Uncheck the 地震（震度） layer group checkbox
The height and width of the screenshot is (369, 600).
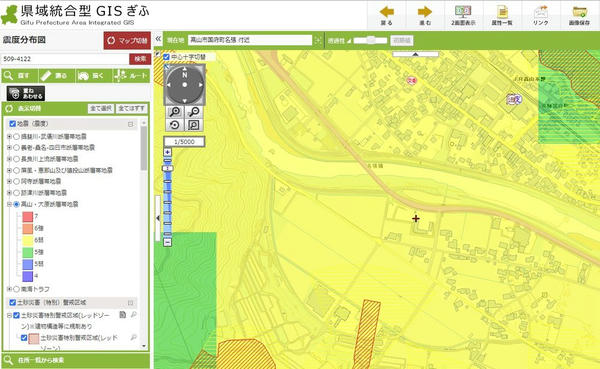click(x=12, y=124)
